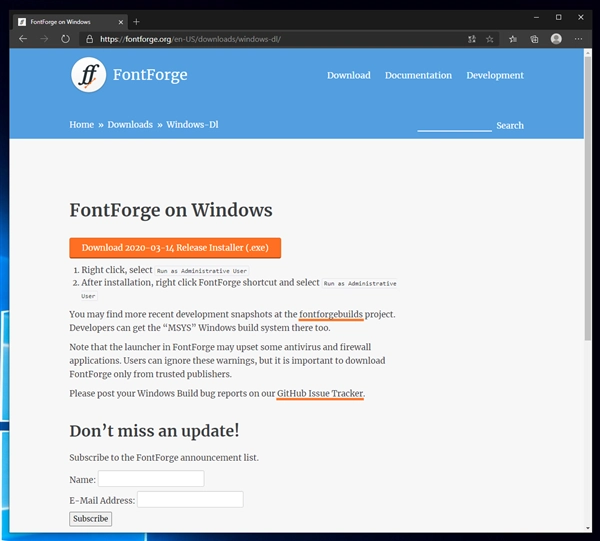Click the Search button
Screen dimensions: 600x541
point(510,125)
